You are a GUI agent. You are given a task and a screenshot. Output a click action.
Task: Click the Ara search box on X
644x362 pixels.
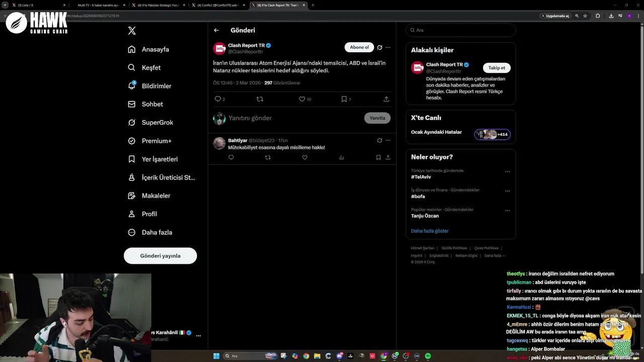click(461, 30)
